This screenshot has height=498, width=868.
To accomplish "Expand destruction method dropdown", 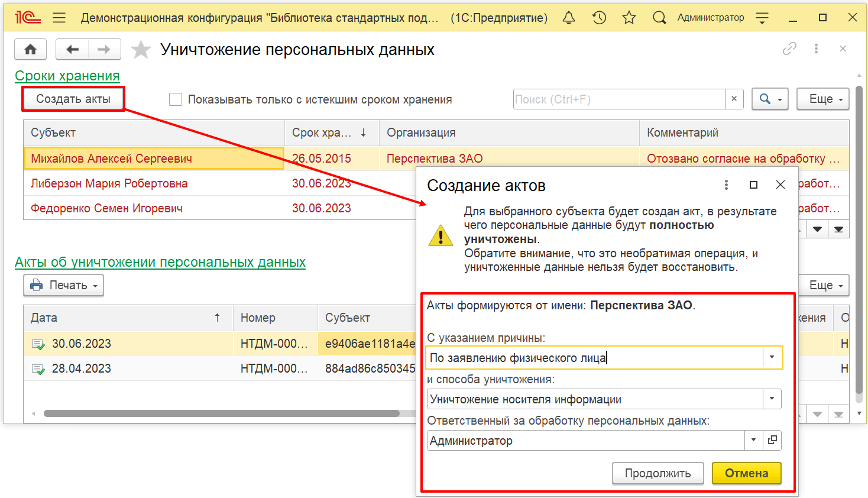I will point(772,399).
